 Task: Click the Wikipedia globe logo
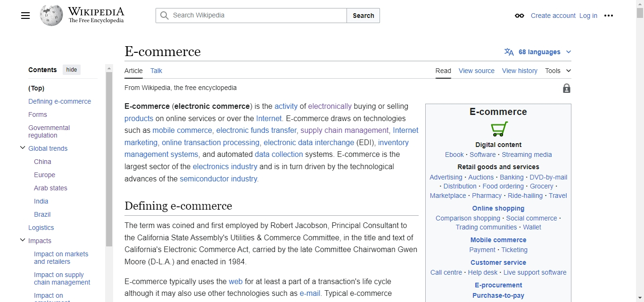pyautogui.click(x=51, y=16)
